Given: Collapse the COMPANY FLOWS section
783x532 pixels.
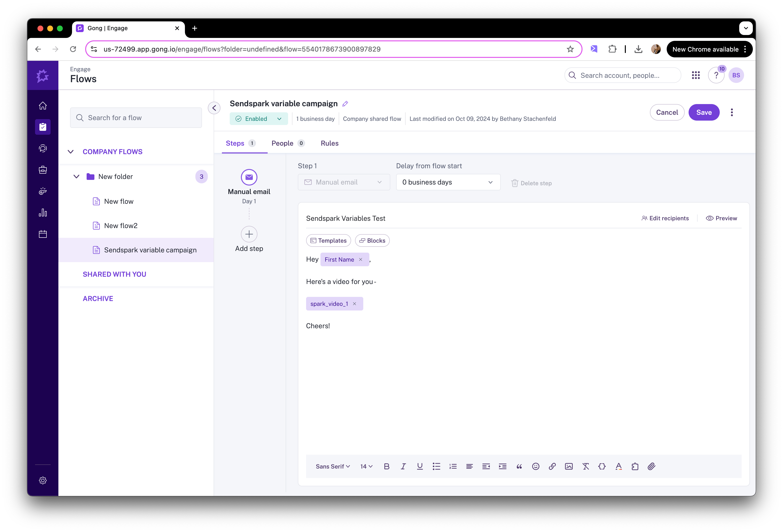Looking at the screenshot, I should click(x=71, y=152).
